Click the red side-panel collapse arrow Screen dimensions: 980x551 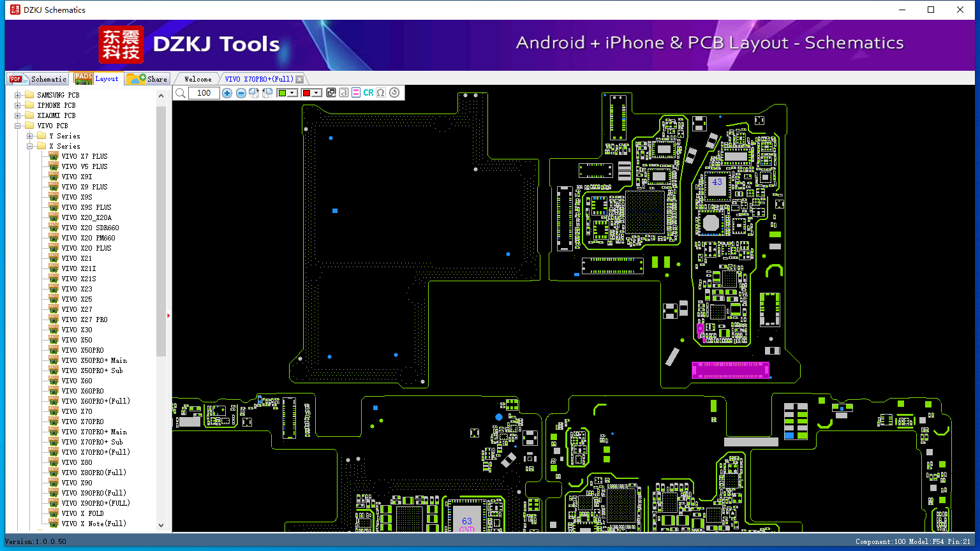pyautogui.click(x=168, y=315)
